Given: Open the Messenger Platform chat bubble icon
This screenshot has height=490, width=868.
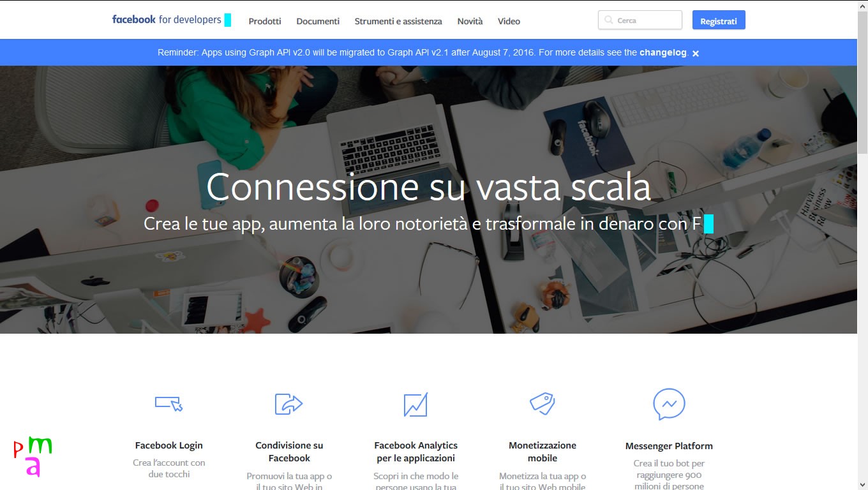Looking at the screenshot, I should coord(669,404).
